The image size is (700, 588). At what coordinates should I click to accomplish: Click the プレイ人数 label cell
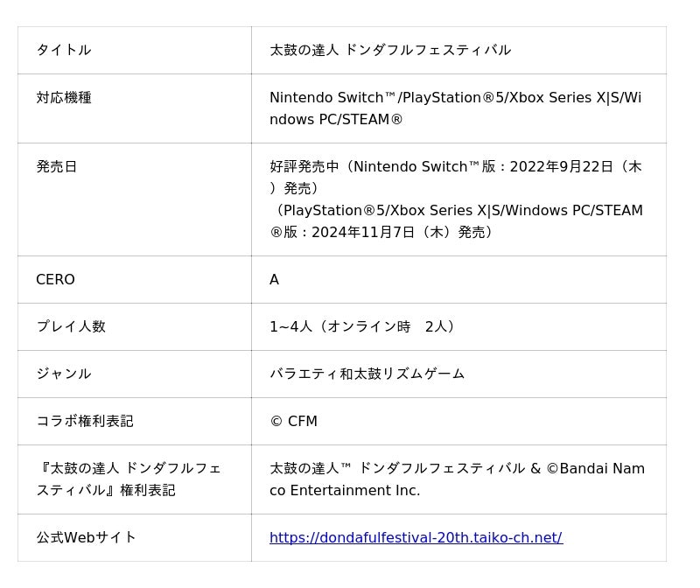(70, 326)
